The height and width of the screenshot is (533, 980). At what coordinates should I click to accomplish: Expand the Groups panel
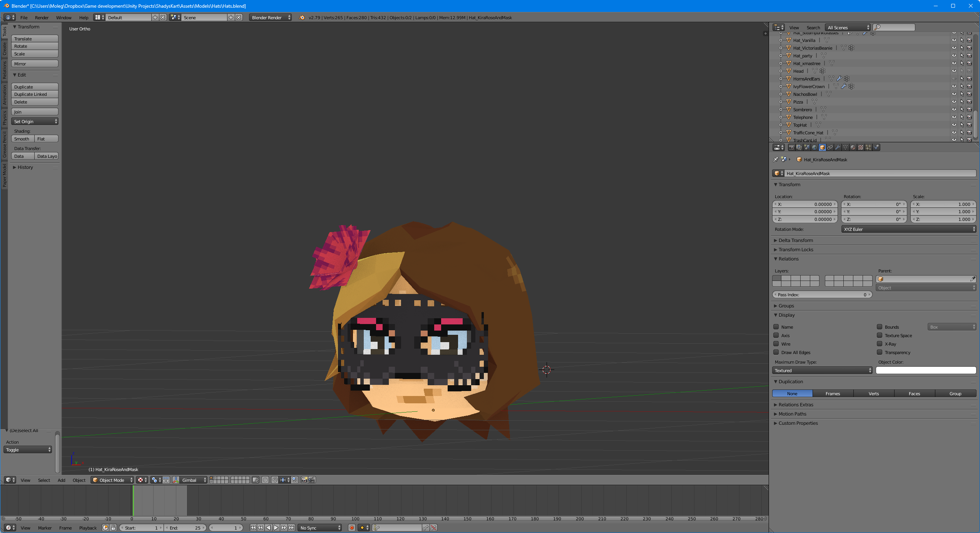(x=786, y=306)
